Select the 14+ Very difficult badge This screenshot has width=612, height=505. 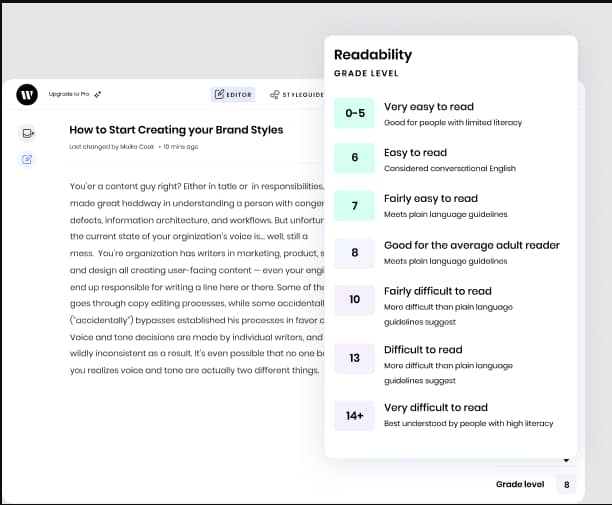pyautogui.click(x=354, y=415)
